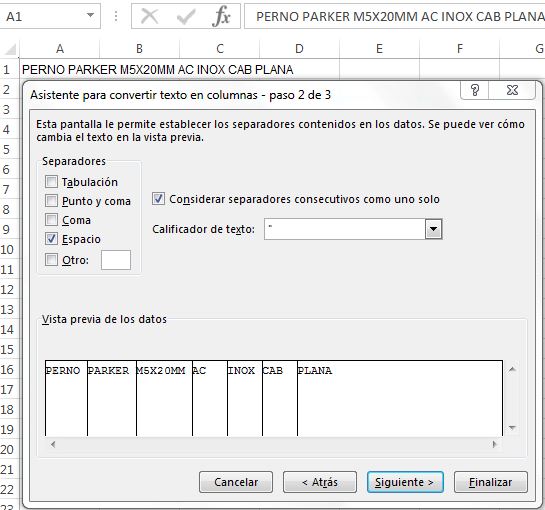
Task: Uncheck the Espacio separator checkbox
Action: (51, 239)
